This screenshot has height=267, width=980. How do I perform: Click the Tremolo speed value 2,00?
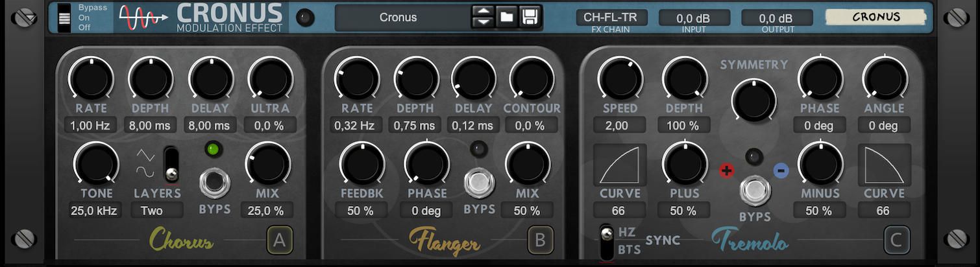(x=619, y=126)
